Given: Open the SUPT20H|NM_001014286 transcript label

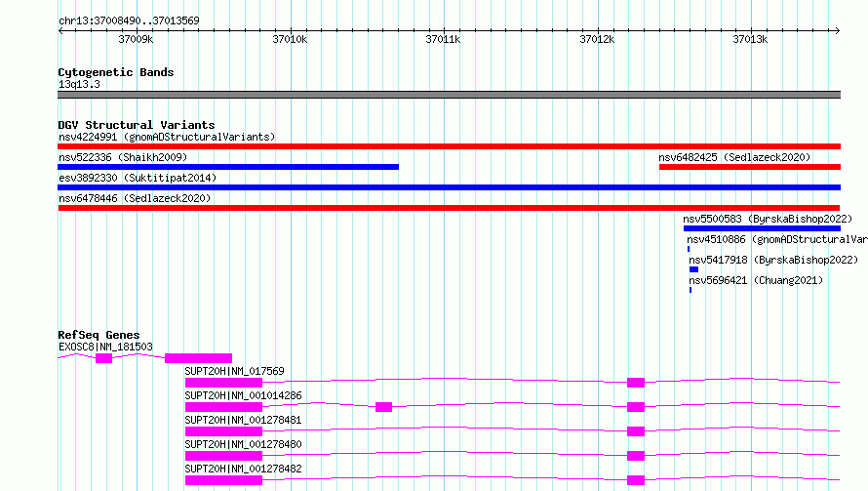Looking at the screenshot, I should coord(243,395).
